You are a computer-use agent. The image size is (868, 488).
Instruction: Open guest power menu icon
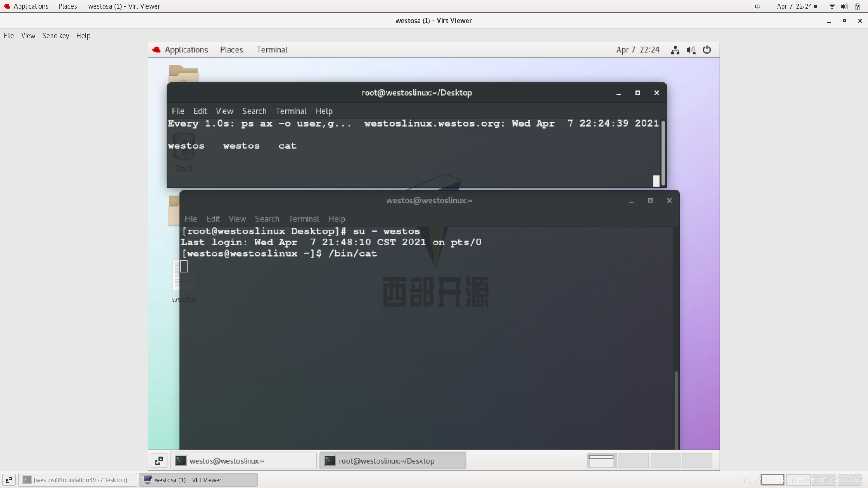coord(707,50)
